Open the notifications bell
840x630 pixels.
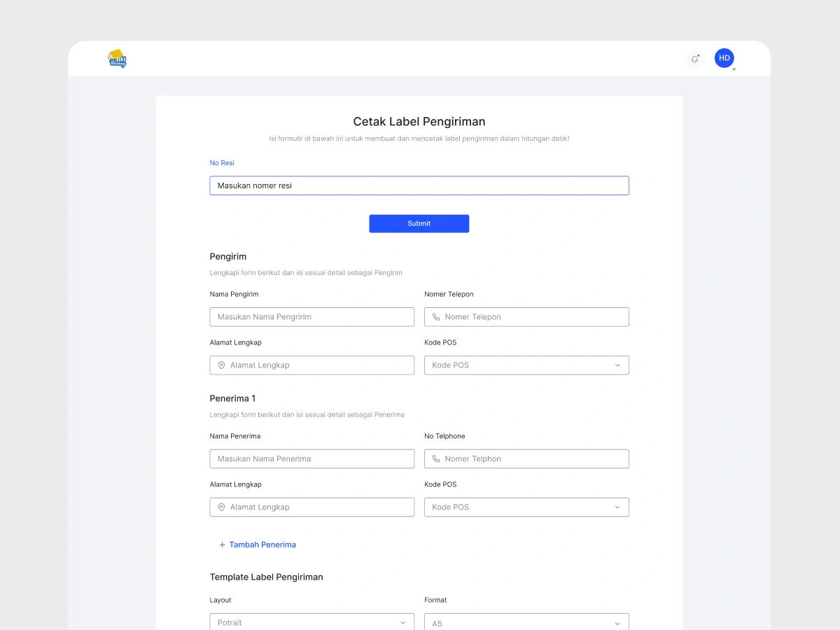(x=694, y=59)
